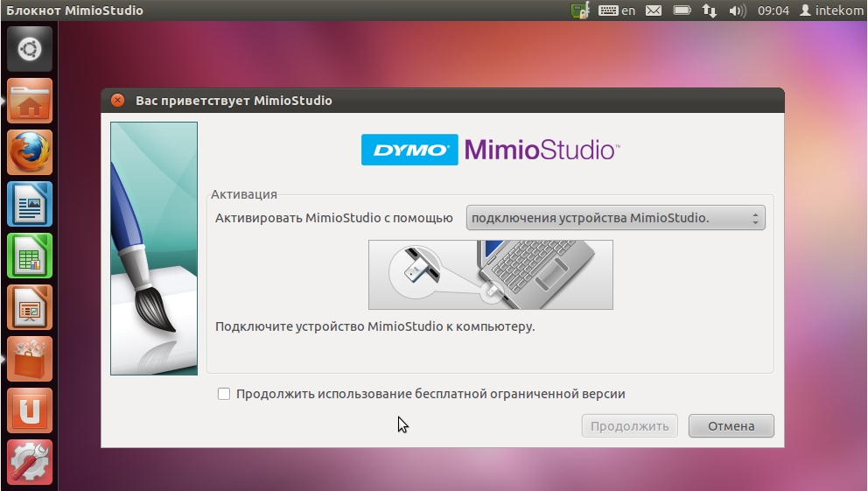Click the Mimio tray icon in top panel
868x491 pixels.
[x=579, y=11]
